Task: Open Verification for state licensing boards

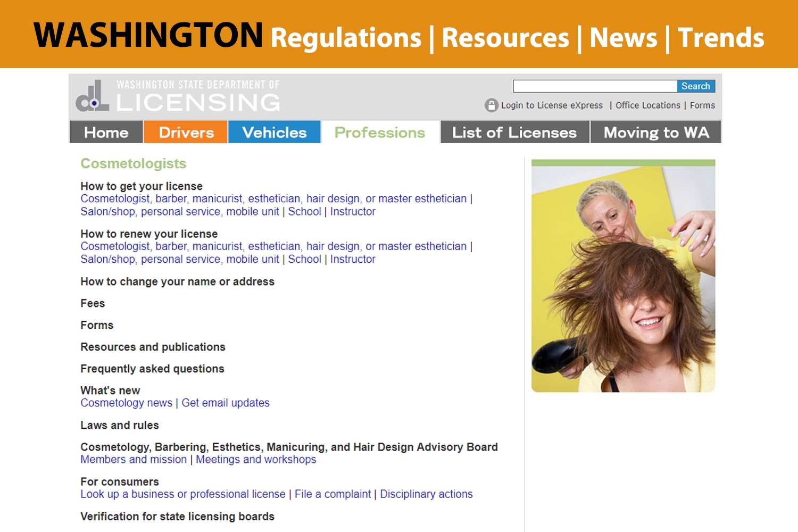Action: click(177, 516)
